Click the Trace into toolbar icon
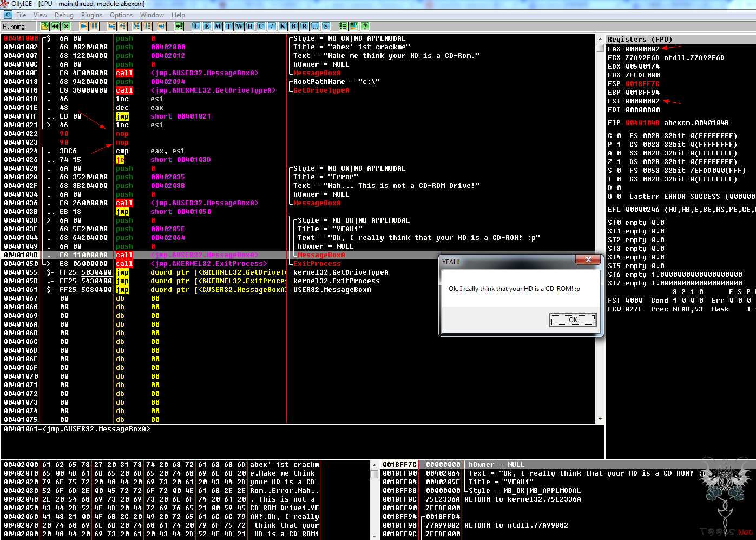Image resolution: width=756 pixels, height=540 pixels. click(136, 26)
